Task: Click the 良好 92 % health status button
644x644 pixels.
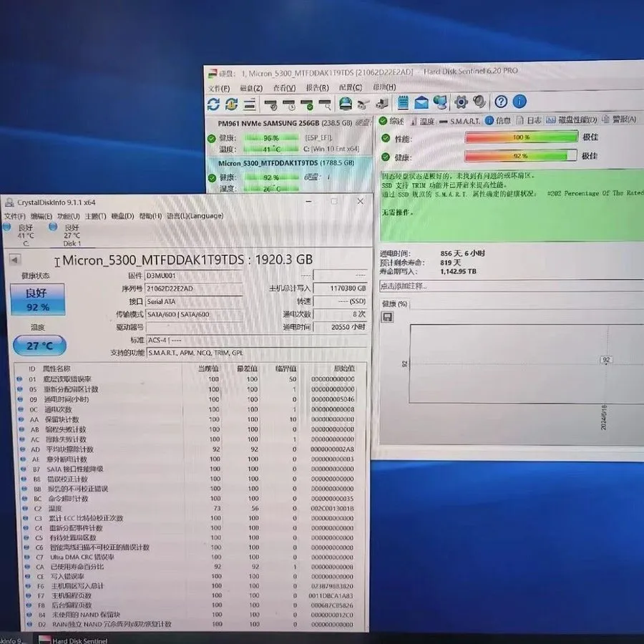Action: (37, 299)
